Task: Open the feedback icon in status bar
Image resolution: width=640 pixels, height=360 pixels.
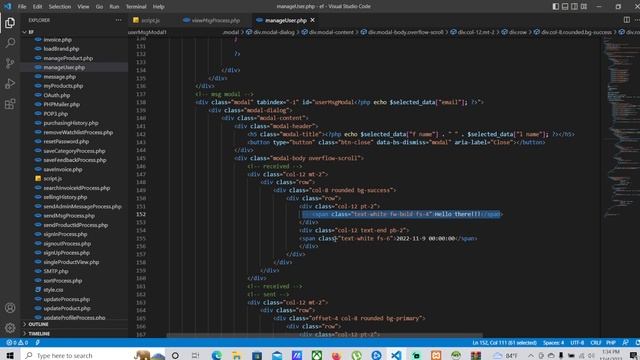Action: coord(625,343)
